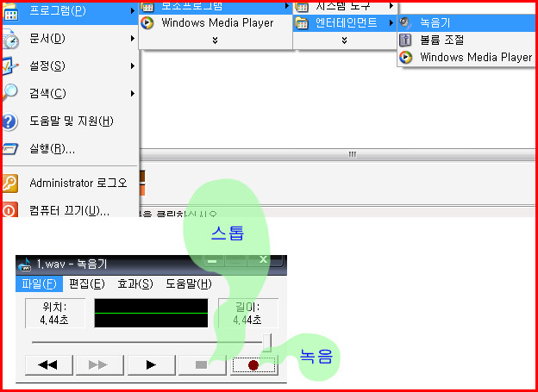
Task: Minimize the Sound Recorder window
Action: pyautogui.click(x=214, y=261)
